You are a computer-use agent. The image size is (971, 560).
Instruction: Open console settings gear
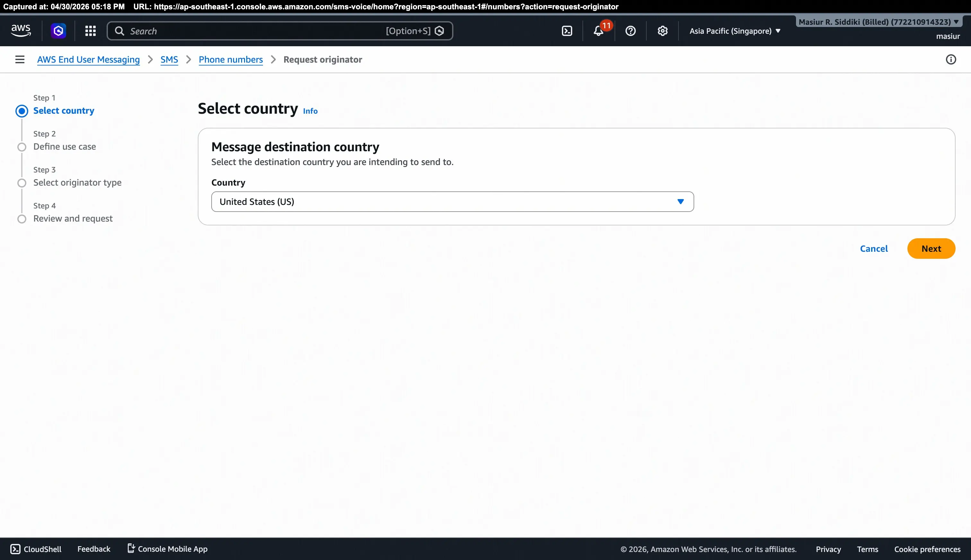click(662, 31)
